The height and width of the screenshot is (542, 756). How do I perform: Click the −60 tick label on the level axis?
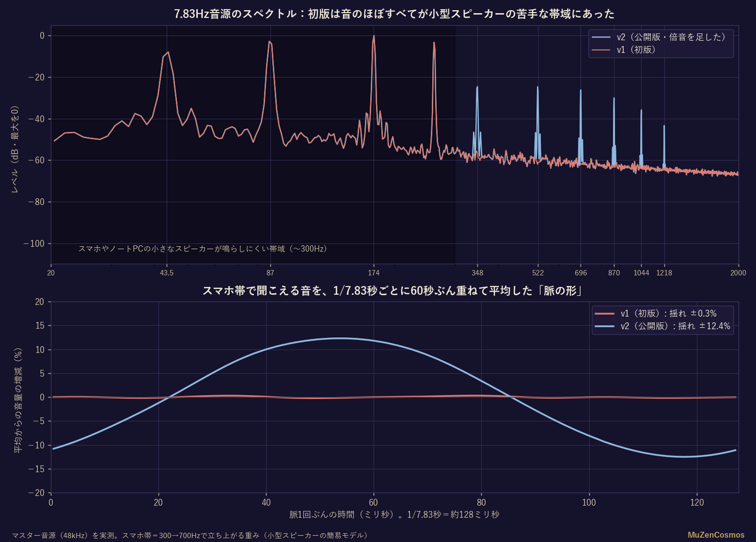coord(36,160)
